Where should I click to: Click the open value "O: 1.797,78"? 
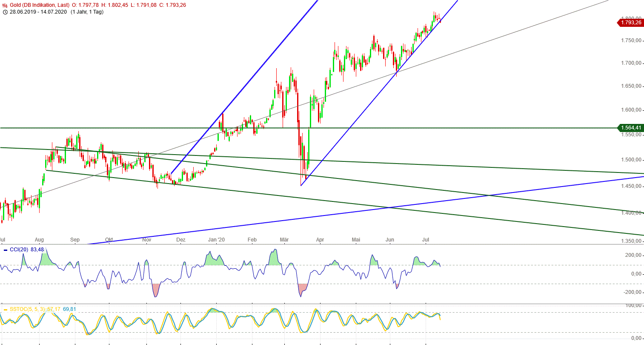pos(85,5)
